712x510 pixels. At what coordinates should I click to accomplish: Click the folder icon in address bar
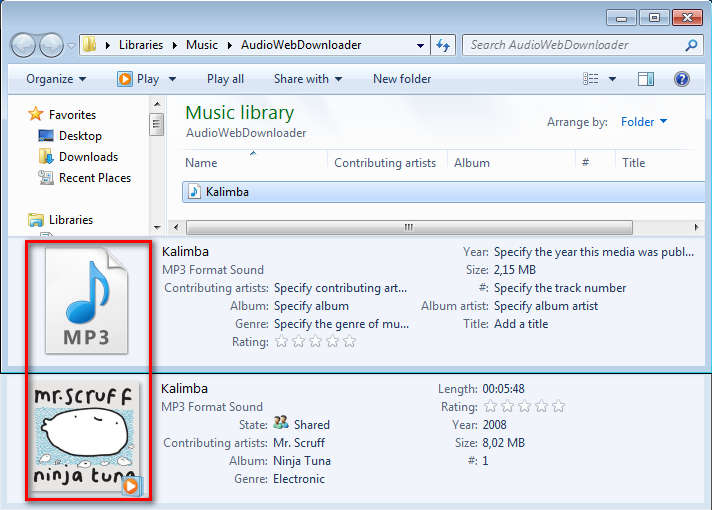[89, 45]
